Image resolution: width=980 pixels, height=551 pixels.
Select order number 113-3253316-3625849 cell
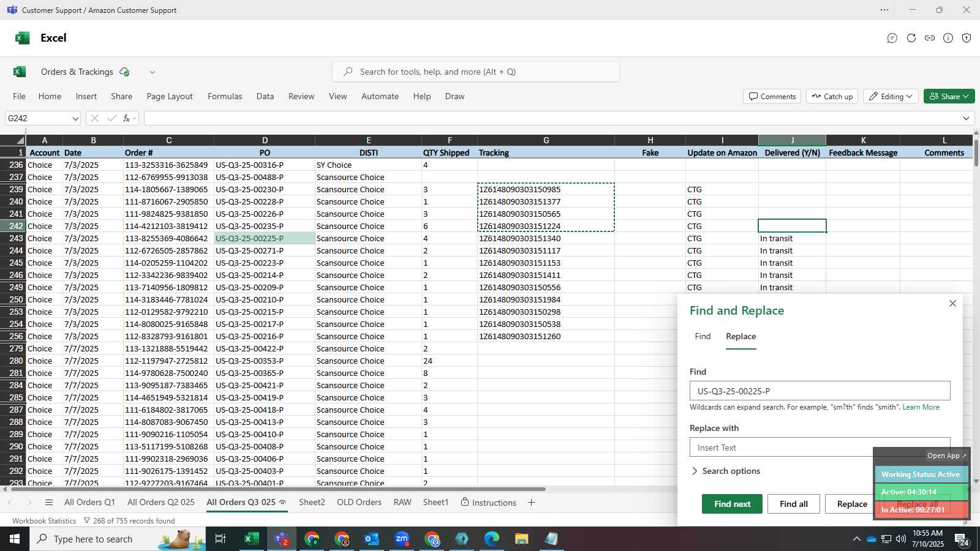(168, 165)
